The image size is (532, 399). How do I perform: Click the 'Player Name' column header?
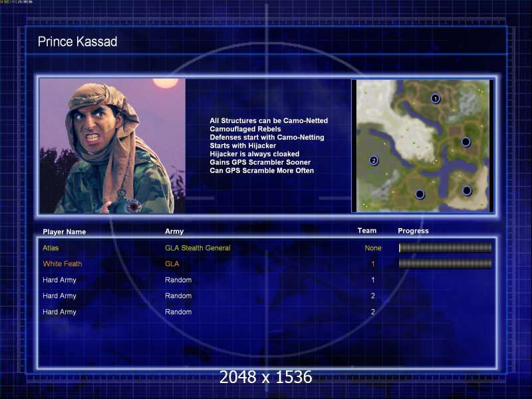point(64,231)
